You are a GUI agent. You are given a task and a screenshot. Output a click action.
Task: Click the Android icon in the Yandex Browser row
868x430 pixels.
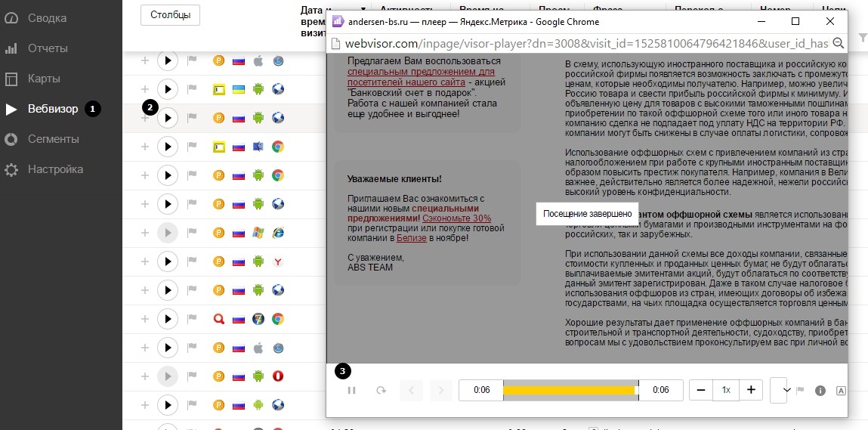[x=258, y=261]
